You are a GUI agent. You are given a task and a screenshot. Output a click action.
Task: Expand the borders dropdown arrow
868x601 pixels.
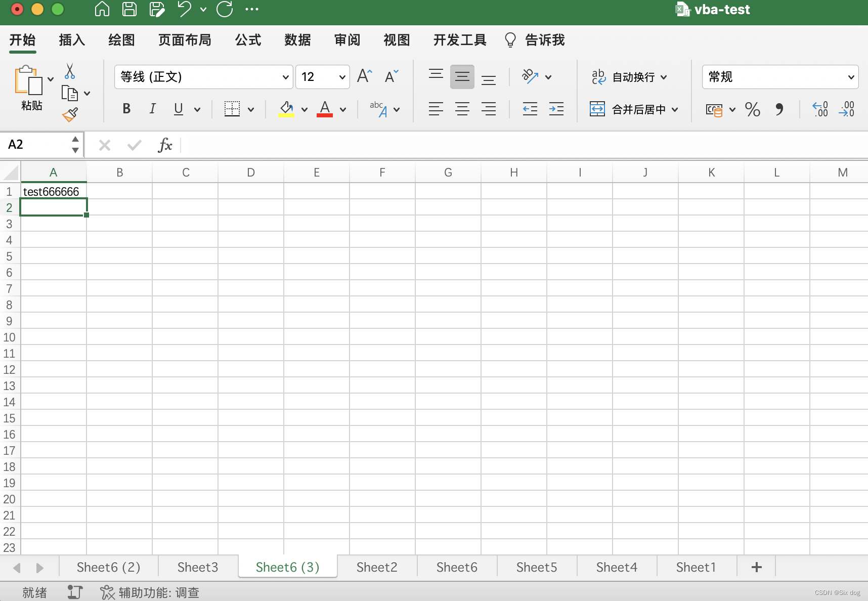pos(251,109)
